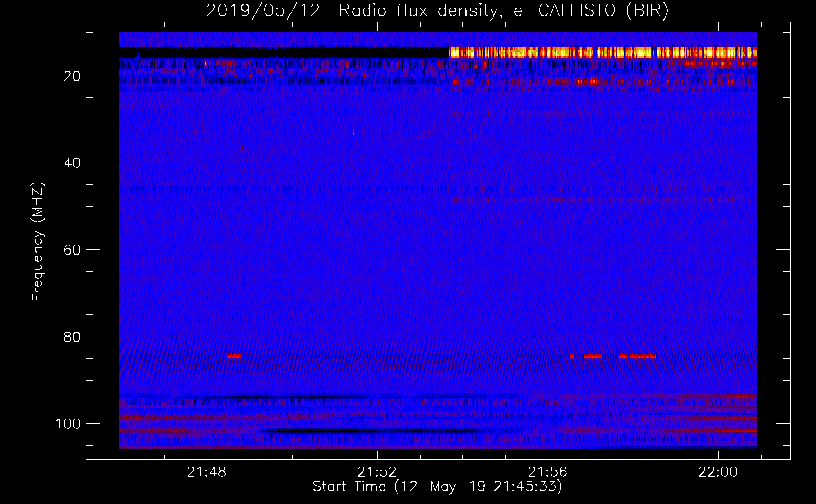Click the plot title '2019/05/12 Radio flux density, e-CALLISTO (BIR)'
816x504 pixels.
437,11
